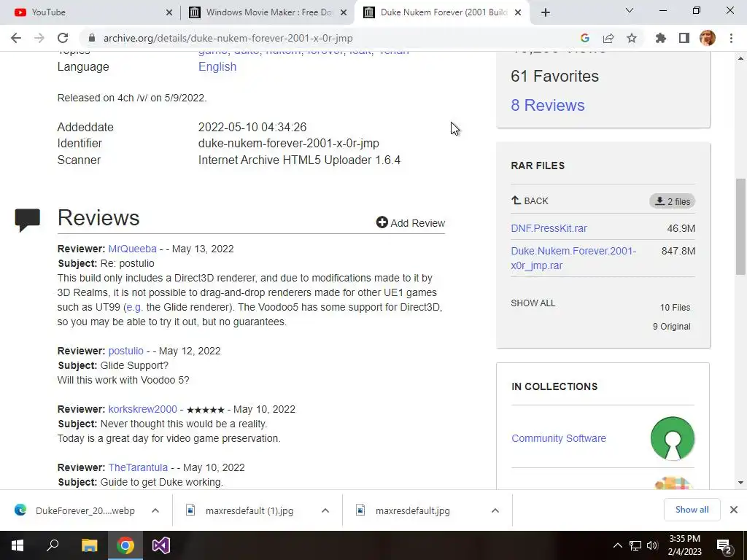Click the scrollbar down arrow
The height and width of the screenshot is (560, 747).
pyautogui.click(x=740, y=483)
